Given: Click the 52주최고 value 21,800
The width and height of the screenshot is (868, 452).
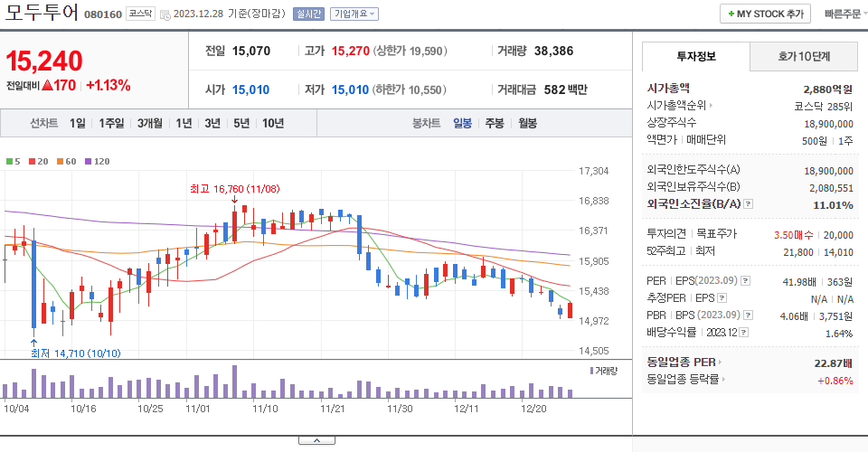Looking at the screenshot, I should pyautogui.click(x=798, y=252).
